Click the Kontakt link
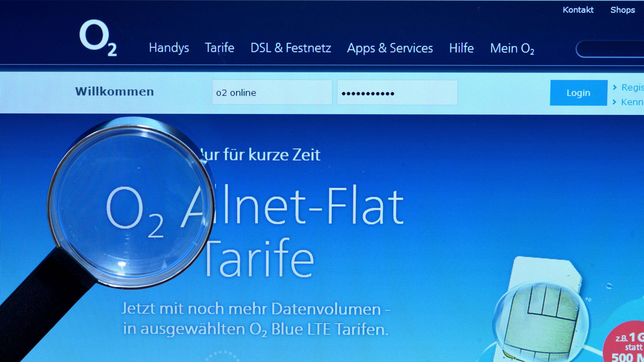 (578, 10)
